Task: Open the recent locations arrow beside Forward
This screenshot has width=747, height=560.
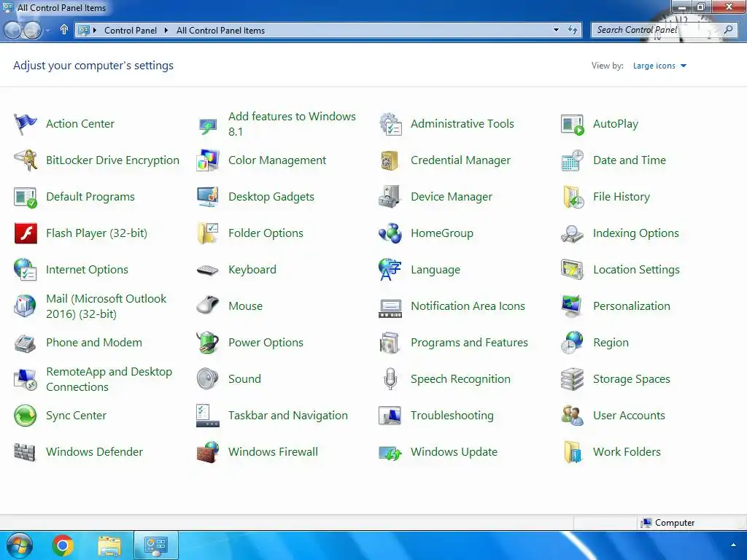Action: click(47, 31)
